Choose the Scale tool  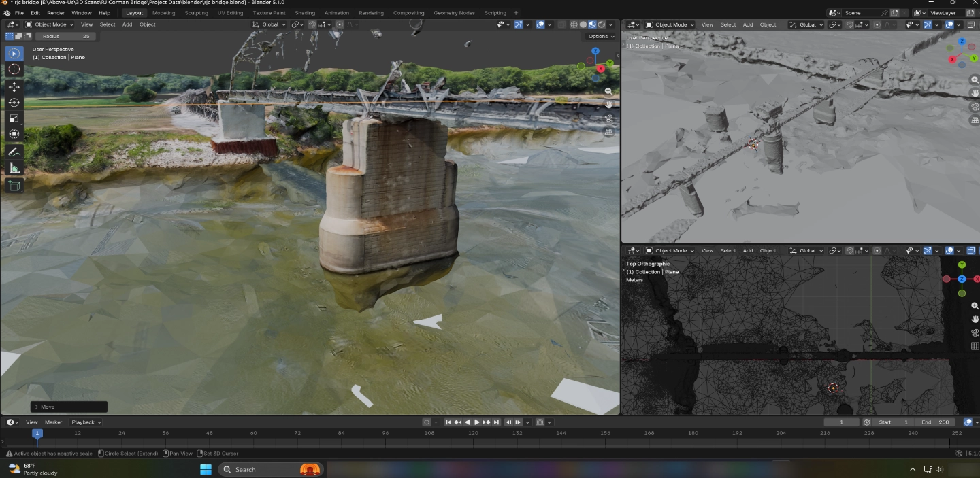[14, 118]
